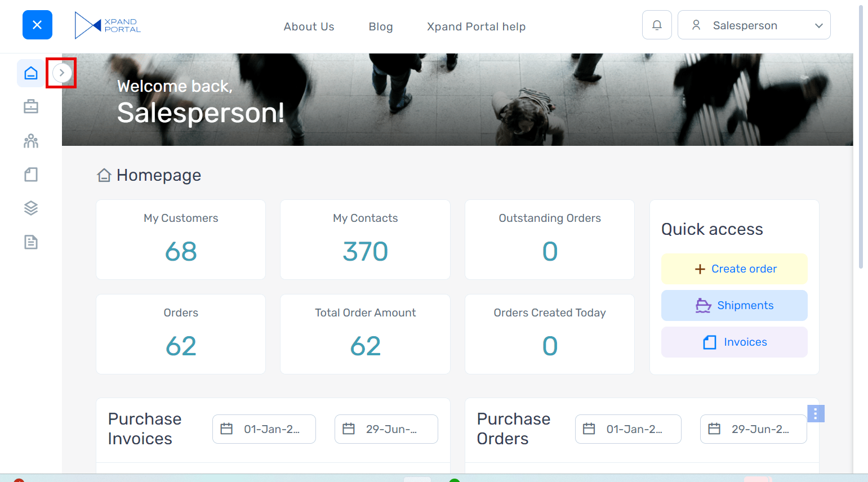Click the Xpand Portal logo
The height and width of the screenshot is (482, 868).
108,25
